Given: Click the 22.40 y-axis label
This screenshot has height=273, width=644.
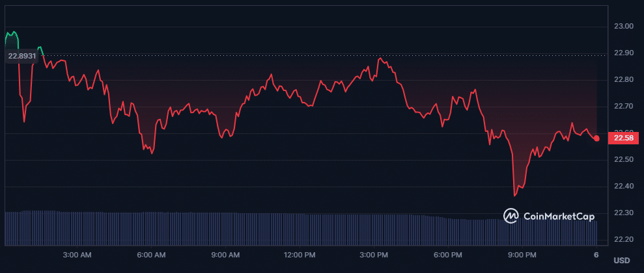Looking at the screenshot, I should [x=623, y=186].
